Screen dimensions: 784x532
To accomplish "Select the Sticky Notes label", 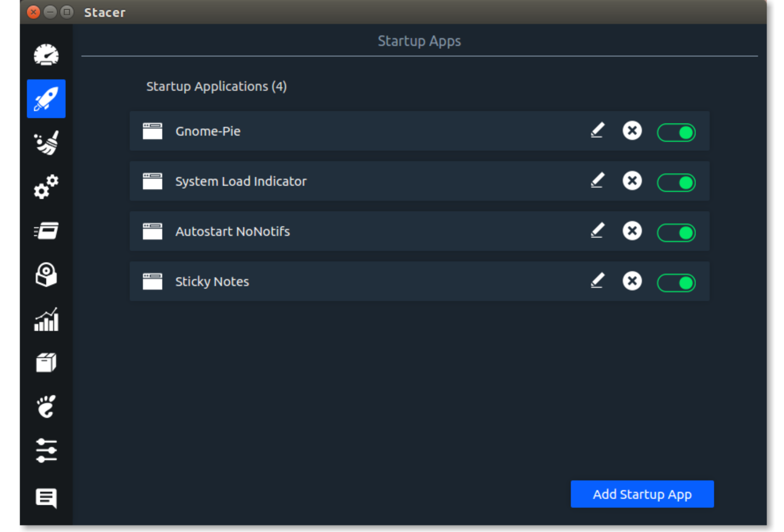I will click(x=212, y=281).
